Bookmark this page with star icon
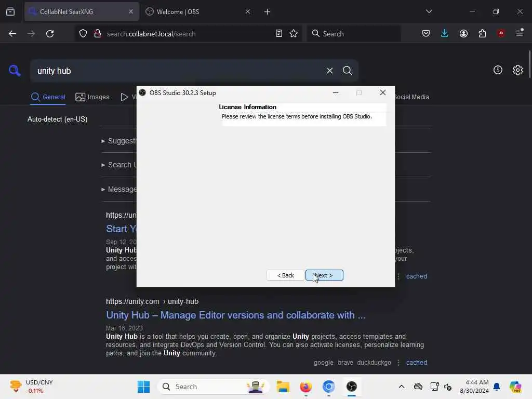 [294, 33]
